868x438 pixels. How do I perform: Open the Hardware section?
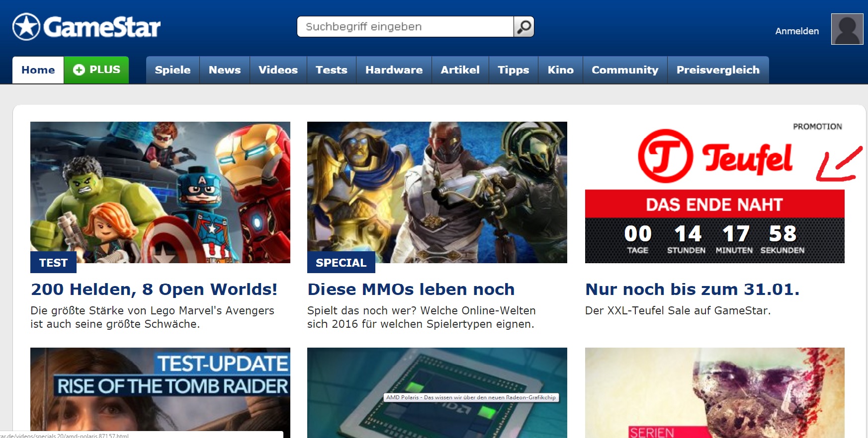pyautogui.click(x=394, y=70)
